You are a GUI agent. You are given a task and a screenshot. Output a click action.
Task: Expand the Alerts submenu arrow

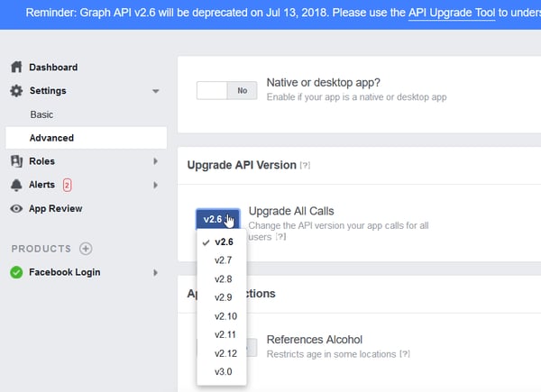pos(156,185)
